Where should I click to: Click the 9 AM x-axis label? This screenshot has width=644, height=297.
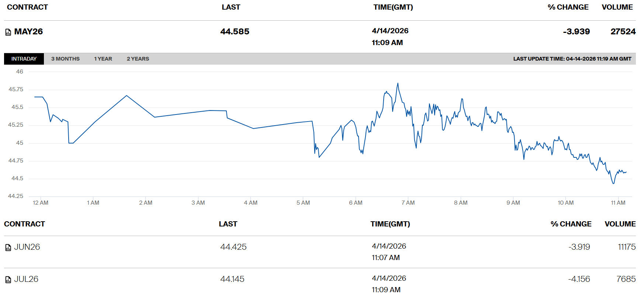point(513,203)
